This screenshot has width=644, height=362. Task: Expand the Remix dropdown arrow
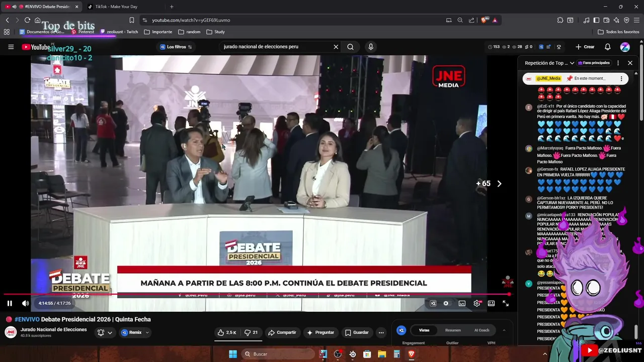point(147,332)
